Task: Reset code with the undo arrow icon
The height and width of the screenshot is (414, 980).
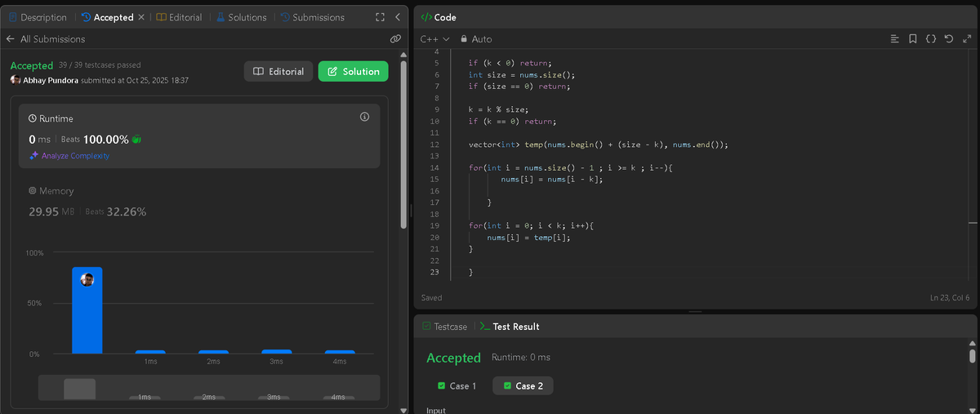Action: tap(948, 38)
